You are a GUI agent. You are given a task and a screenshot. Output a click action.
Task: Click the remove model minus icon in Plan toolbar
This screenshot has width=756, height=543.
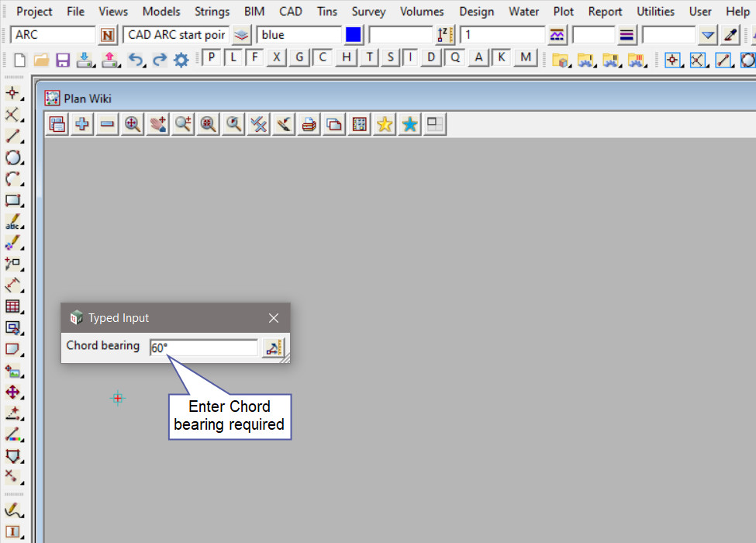pyautogui.click(x=107, y=124)
